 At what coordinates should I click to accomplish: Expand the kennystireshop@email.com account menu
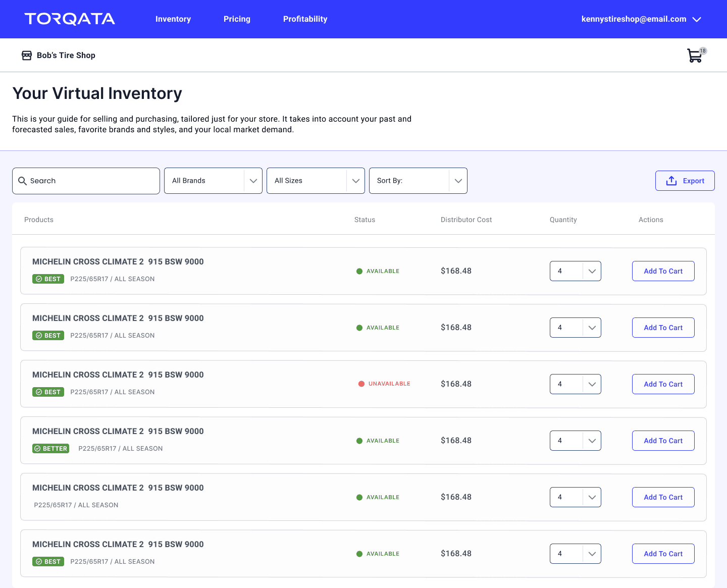click(x=641, y=19)
